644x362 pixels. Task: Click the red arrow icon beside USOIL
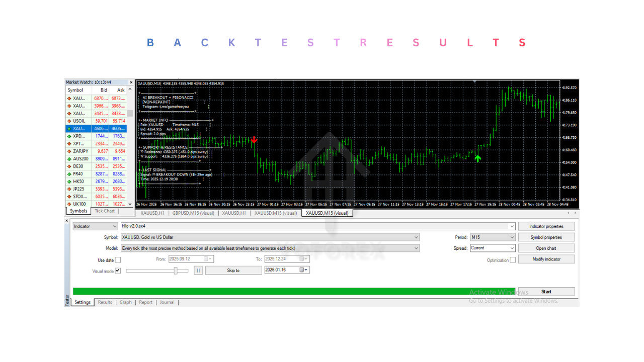(70, 121)
